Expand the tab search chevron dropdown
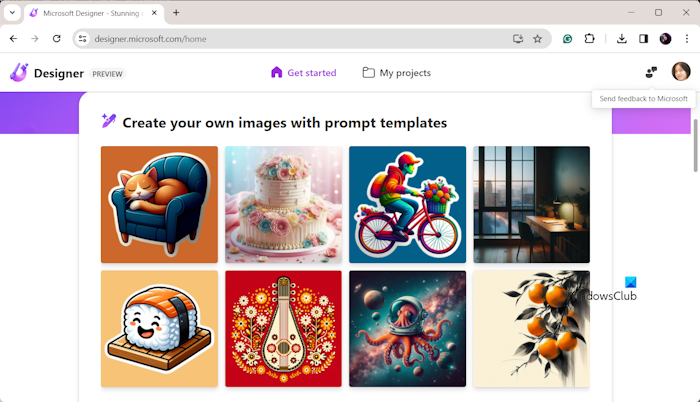The width and height of the screenshot is (700, 402). [12, 13]
